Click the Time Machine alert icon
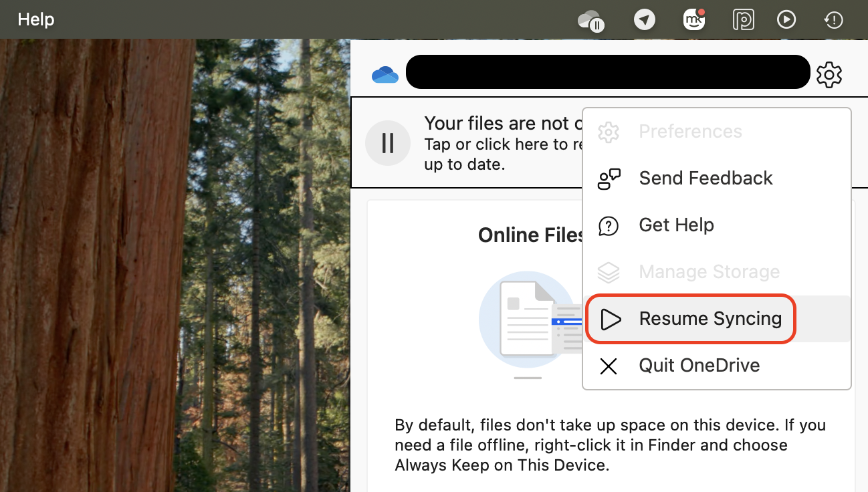Screen dimensions: 868x492 click(x=833, y=19)
